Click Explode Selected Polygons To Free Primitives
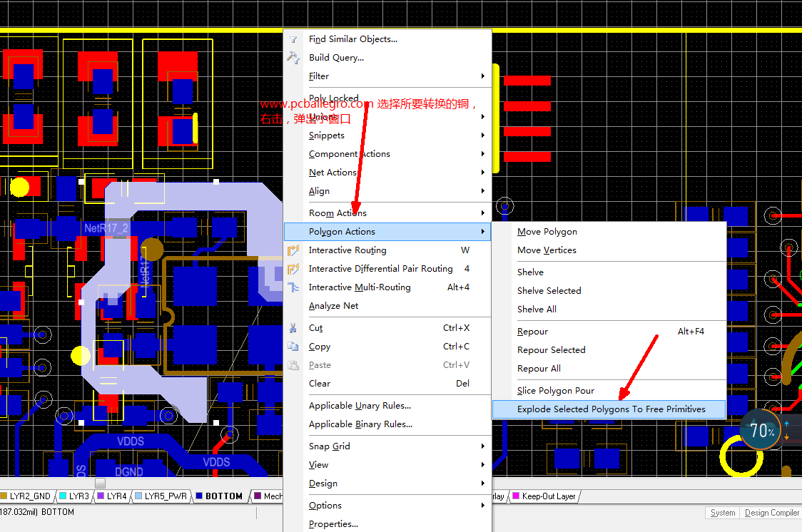The height and width of the screenshot is (532, 802). coord(609,409)
